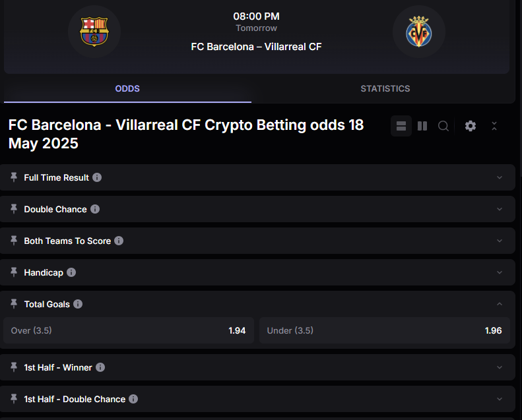Click the search markets magnifier icon
The width and height of the screenshot is (522, 420).
click(x=443, y=126)
